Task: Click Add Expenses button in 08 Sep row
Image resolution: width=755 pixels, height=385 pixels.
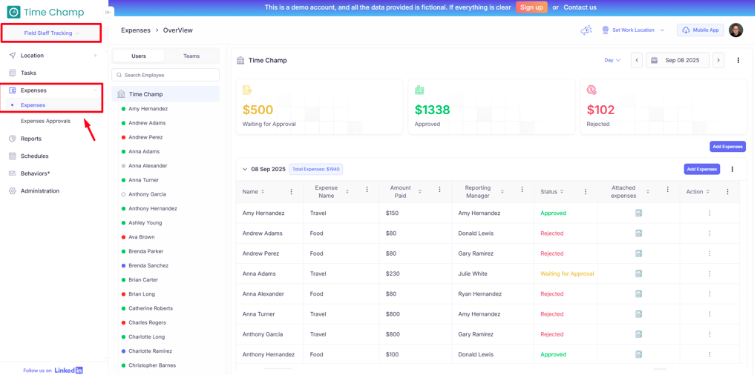Action: tap(702, 169)
